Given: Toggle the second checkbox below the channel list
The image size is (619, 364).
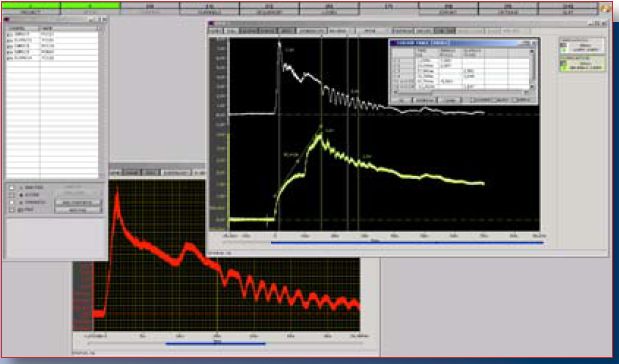Looking at the screenshot, I should point(11,195).
